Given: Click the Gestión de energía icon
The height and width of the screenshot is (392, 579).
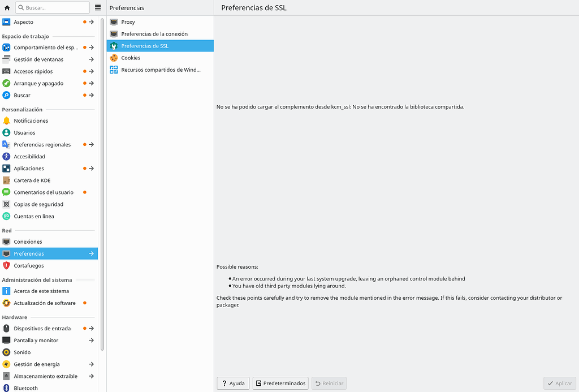Looking at the screenshot, I should [6, 364].
